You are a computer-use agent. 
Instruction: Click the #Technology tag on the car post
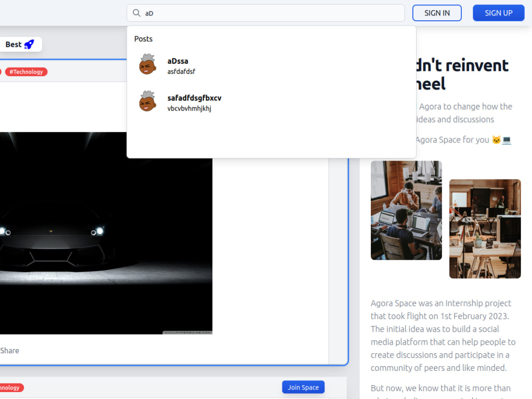tap(26, 72)
